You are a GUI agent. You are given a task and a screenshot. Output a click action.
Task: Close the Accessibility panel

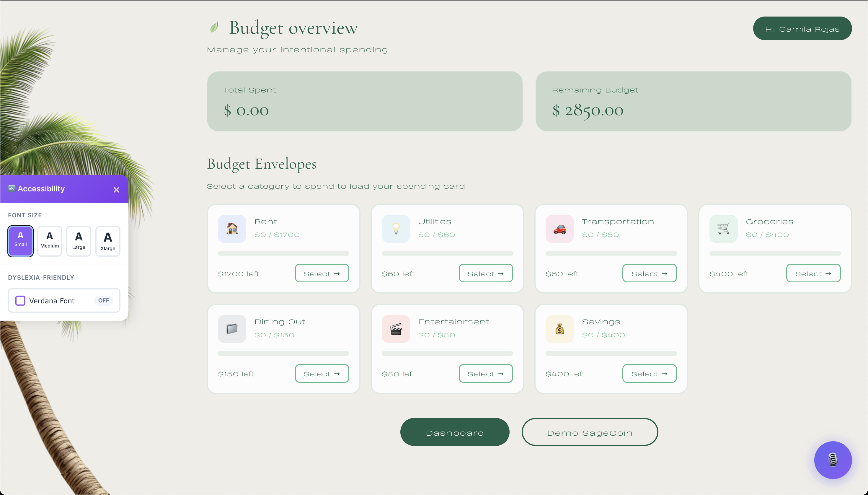116,189
